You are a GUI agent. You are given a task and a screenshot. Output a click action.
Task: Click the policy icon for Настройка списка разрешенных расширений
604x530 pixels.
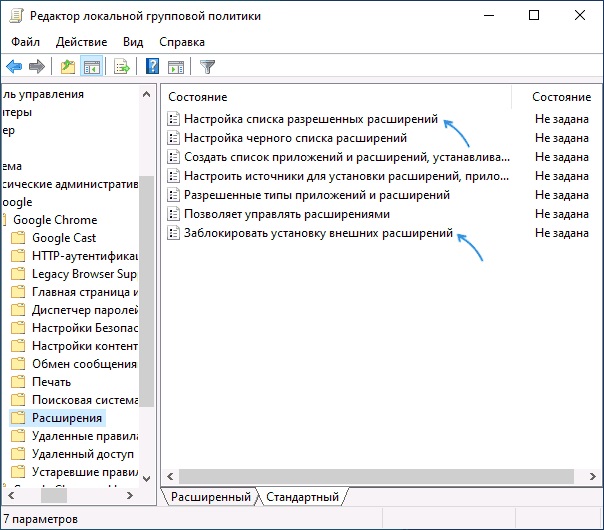(173, 119)
